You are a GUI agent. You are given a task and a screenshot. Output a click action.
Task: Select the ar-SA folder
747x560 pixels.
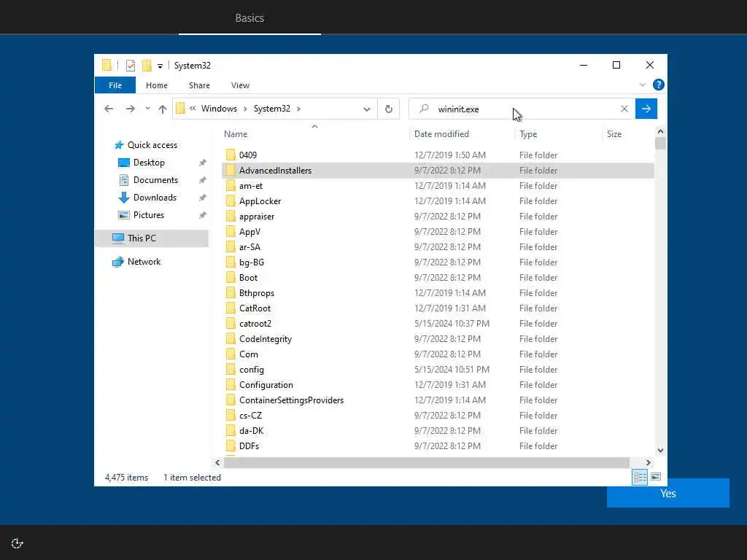pyautogui.click(x=249, y=247)
